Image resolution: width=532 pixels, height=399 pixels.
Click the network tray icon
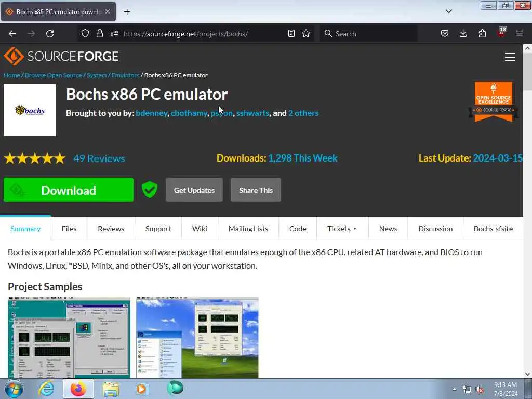pyautogui.click(x=467, y=390)
